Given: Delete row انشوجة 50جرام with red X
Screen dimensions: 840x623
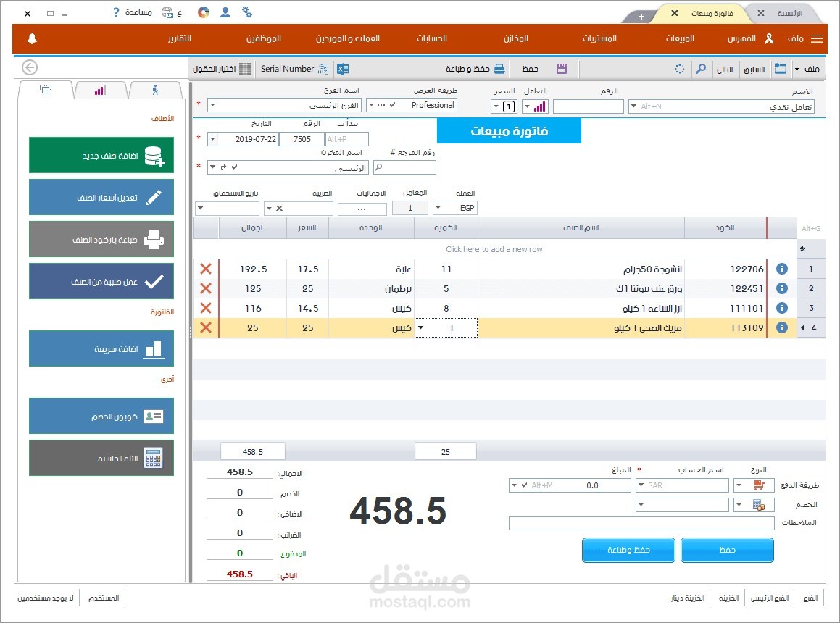Looking at the screenshot, I should [x=206, y=269].
